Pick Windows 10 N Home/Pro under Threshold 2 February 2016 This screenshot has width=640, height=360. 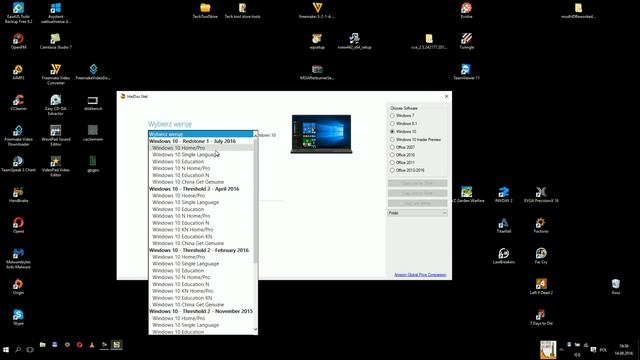(x=201, y=278)
